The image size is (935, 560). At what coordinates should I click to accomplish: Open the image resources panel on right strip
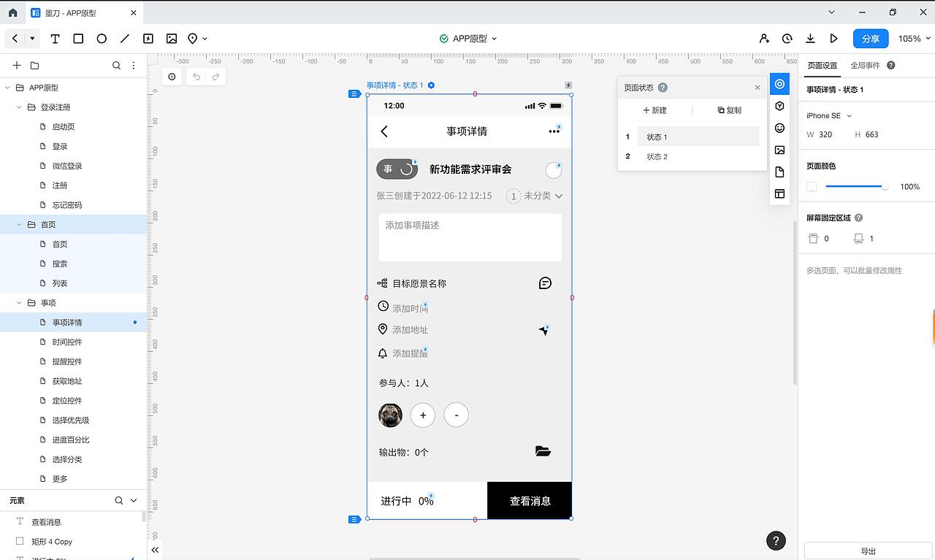(x=779, y=149)
